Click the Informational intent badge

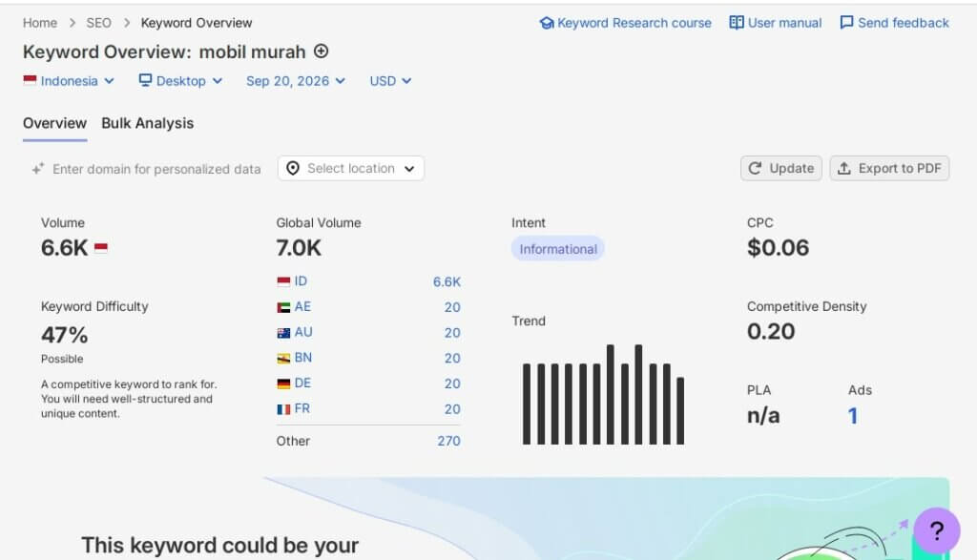557,249
